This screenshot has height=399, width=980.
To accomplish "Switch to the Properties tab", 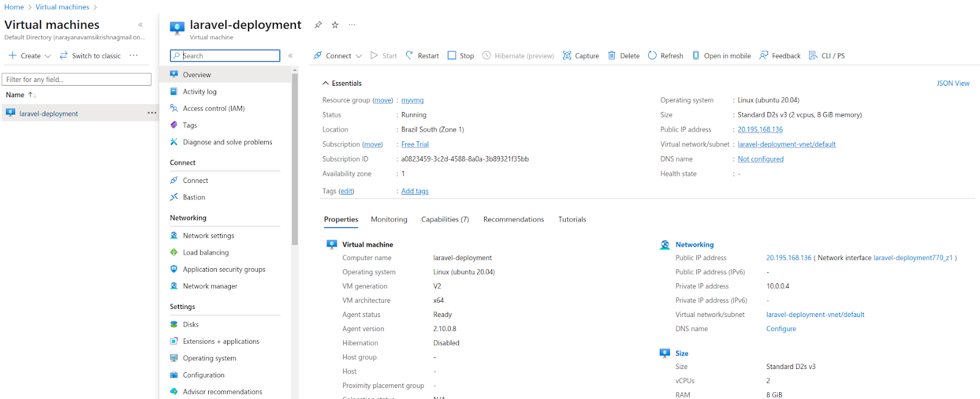I will tap(341, 220).
